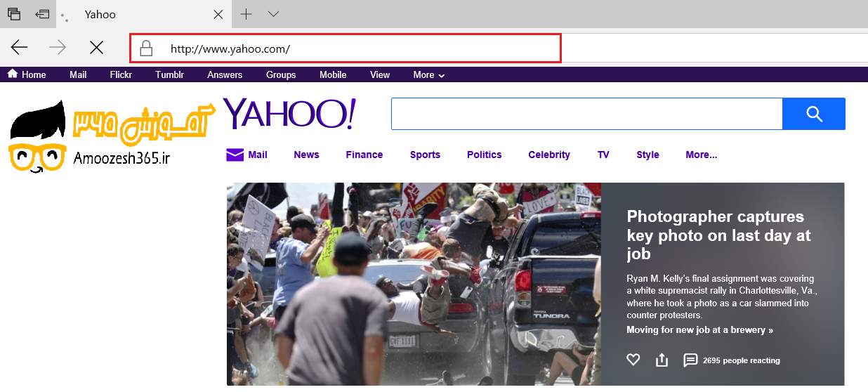This screenshot has width=868, height=392.
Task: Stop page loading with X icon
Action: click(96, 47)
